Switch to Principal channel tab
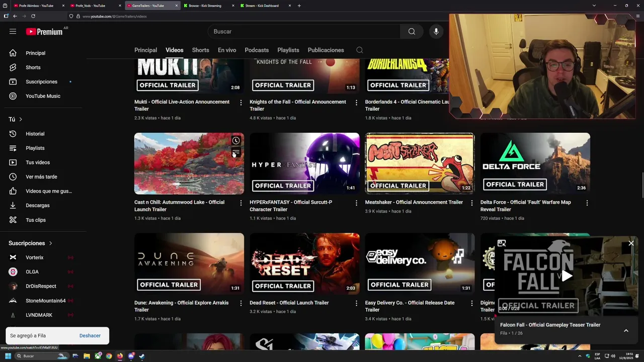Image resolution: width=644 pixels, height=362 pixels. pyautogui.click(x=145, y=50)
